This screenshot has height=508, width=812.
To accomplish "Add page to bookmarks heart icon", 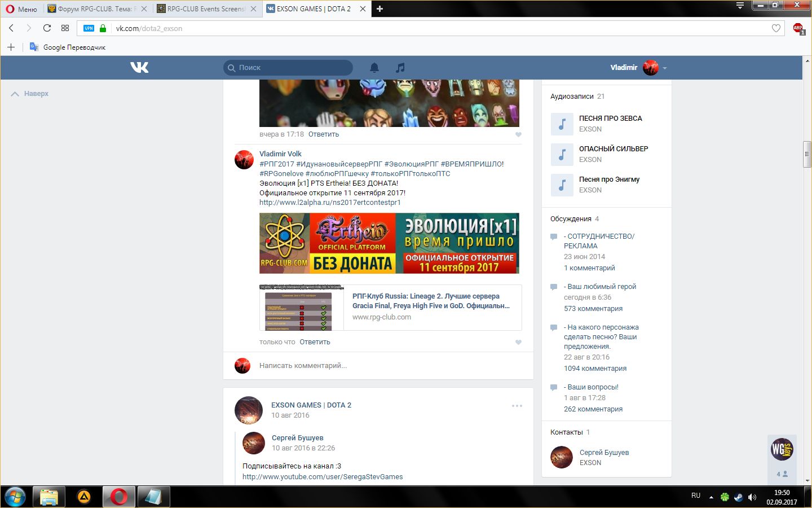I will point(776,28).
